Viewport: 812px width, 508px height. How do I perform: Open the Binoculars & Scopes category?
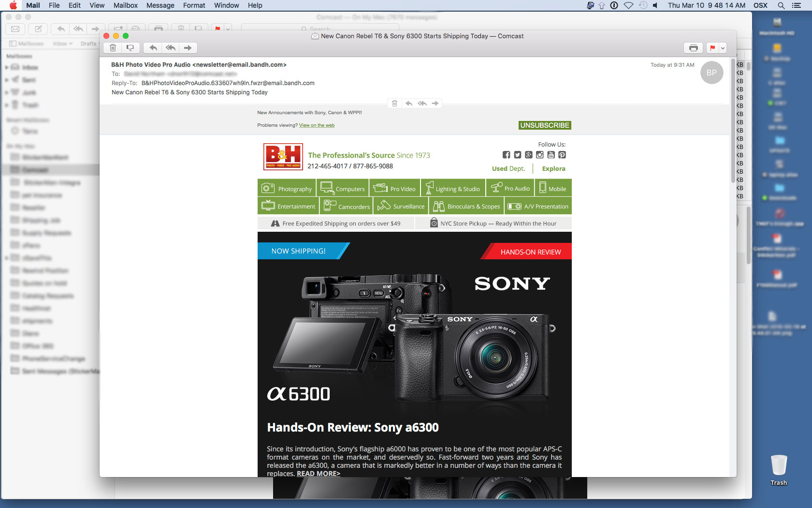coord(467,206)
